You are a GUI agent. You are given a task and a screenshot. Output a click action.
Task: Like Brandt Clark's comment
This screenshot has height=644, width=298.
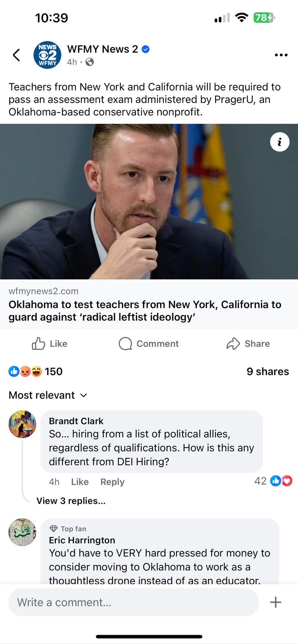click(80, 482)
